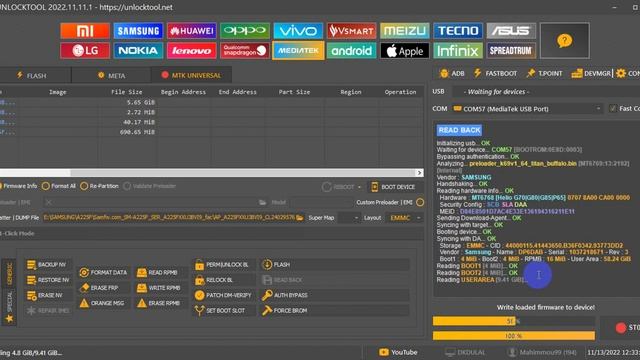640x360 pixels.
Task: Click the partition table horizontal scrollbar arrow
Action: [x=419, y=173]
